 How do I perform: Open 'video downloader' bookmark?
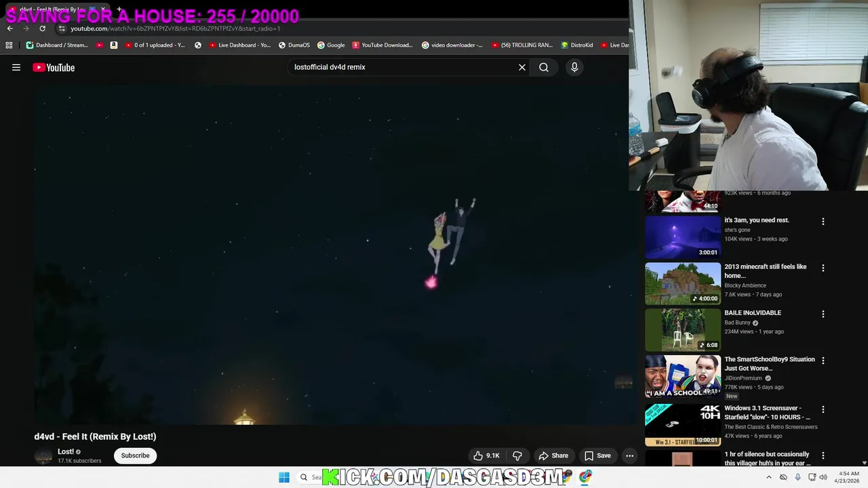click(x=452, y=45)
